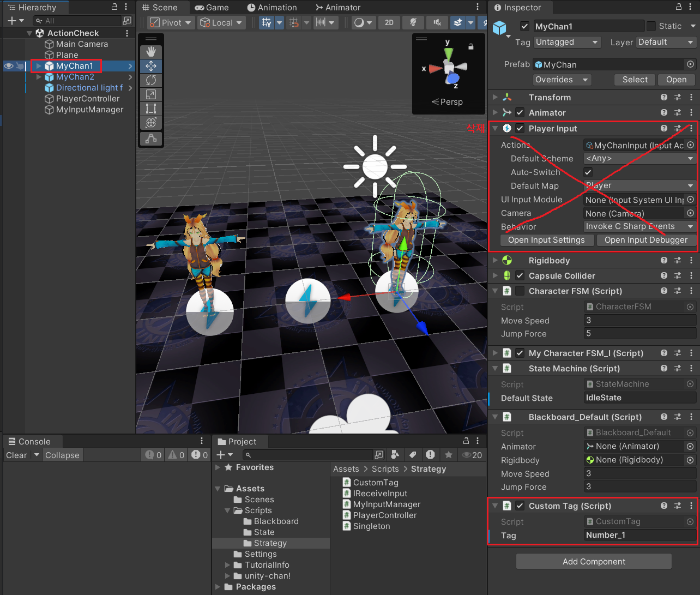
Task: Toggle scene lighting bulb icon
Action: [x=413, y=22]
